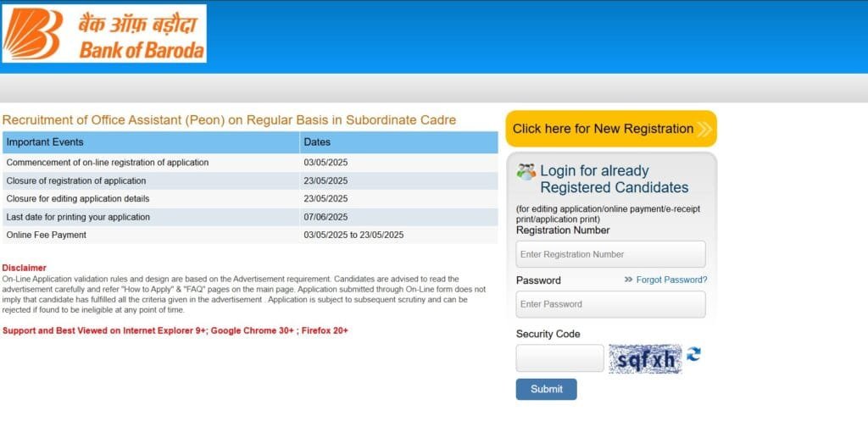The image size is (868, 438).
Task: Open the Forgot Password link
Action: [x=671, y=280]
